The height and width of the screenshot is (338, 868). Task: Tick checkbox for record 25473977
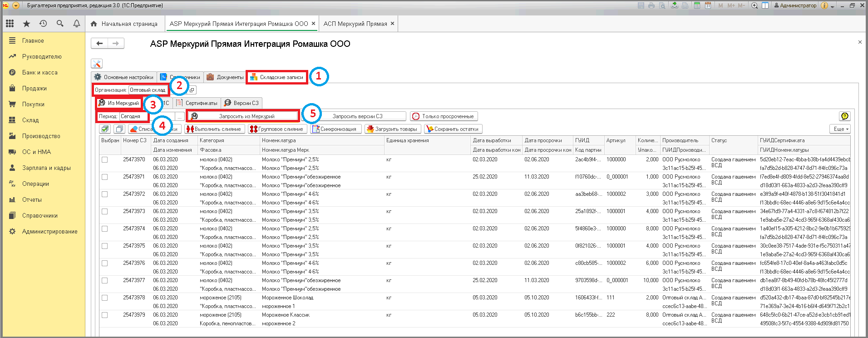click(105, 280)
